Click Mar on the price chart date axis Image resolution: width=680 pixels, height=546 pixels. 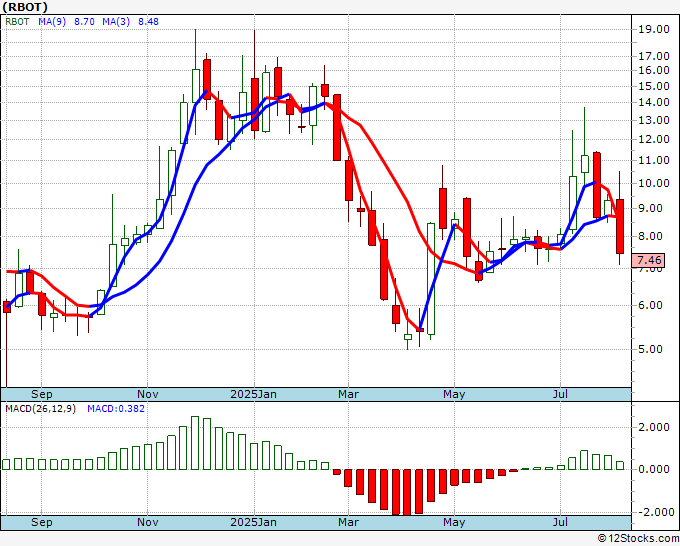348,394
